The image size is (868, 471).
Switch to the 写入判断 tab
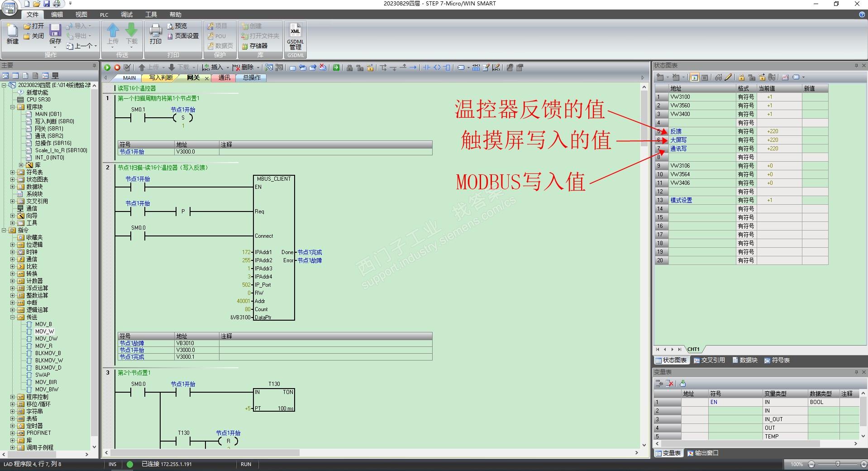tap(161, 78)
